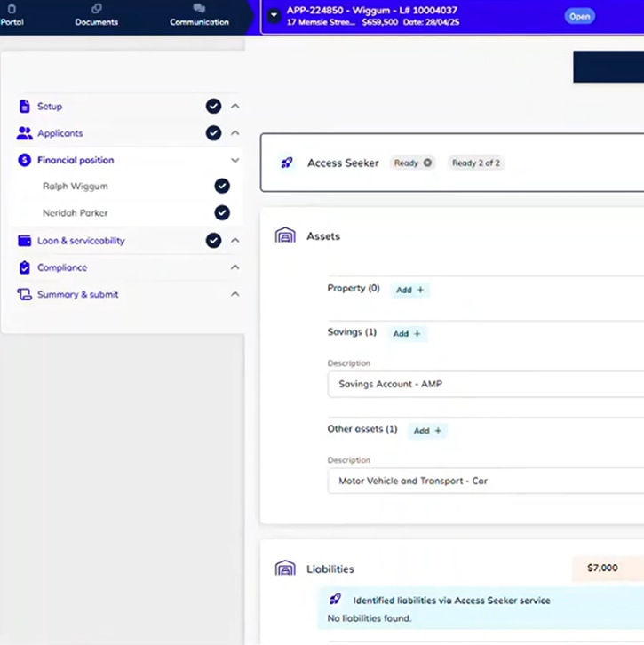The width and height of the screenshot is (644, 645).
Task: Click the Setup completed checkmark
Action: [x=213, y=107]
